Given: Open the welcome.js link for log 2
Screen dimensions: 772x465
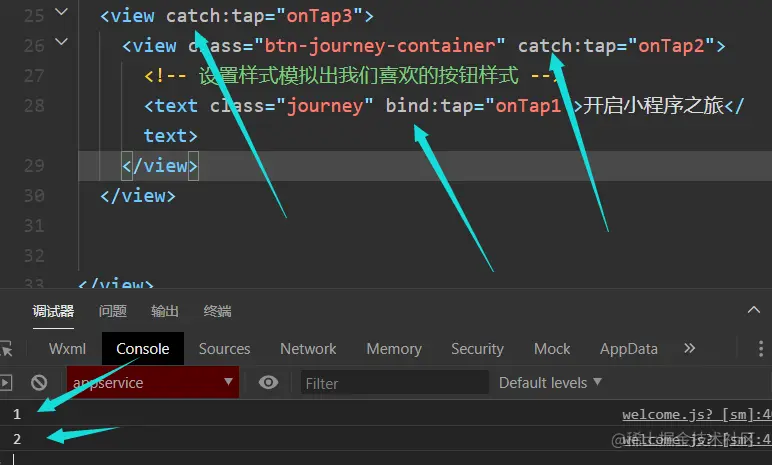Looking at the screenshot, I should (697, 439).
